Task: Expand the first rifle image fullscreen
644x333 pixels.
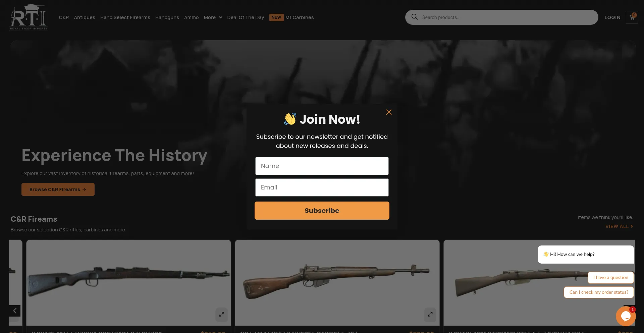Action: tap(221, 315)
